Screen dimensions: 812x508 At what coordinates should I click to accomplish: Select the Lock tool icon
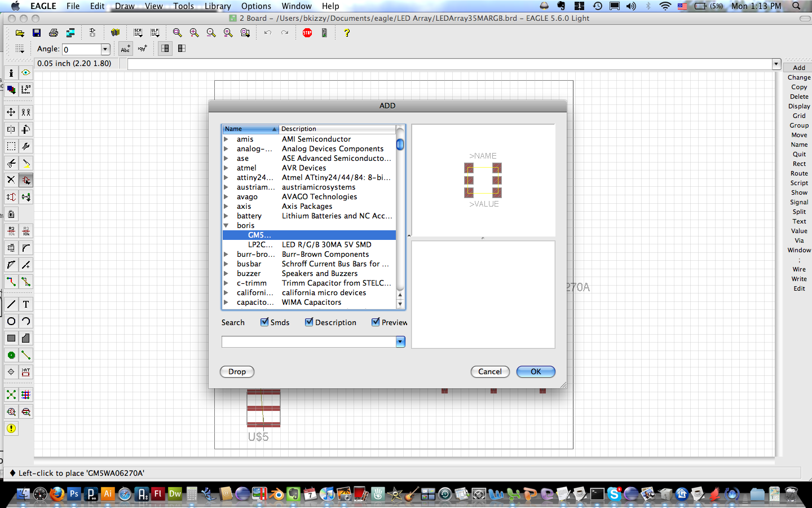point(11,214)
